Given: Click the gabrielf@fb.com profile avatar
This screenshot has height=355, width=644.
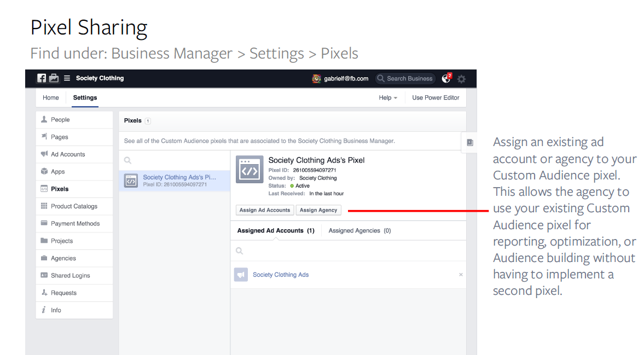Looking at the screenshot, I should click(316, 78).
